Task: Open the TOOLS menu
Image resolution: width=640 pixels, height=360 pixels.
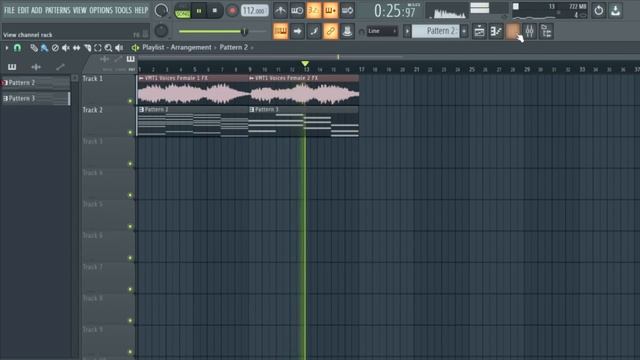Action: point(123,10)
